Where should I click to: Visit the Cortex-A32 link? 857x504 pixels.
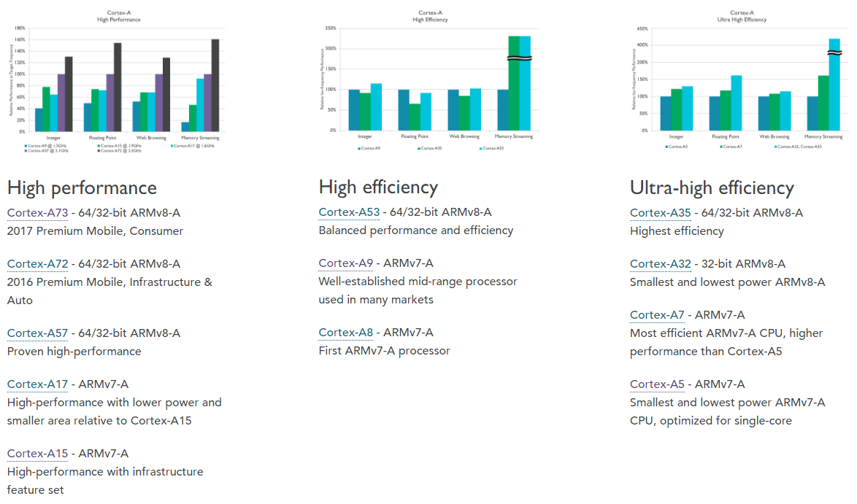coord(660,264)
